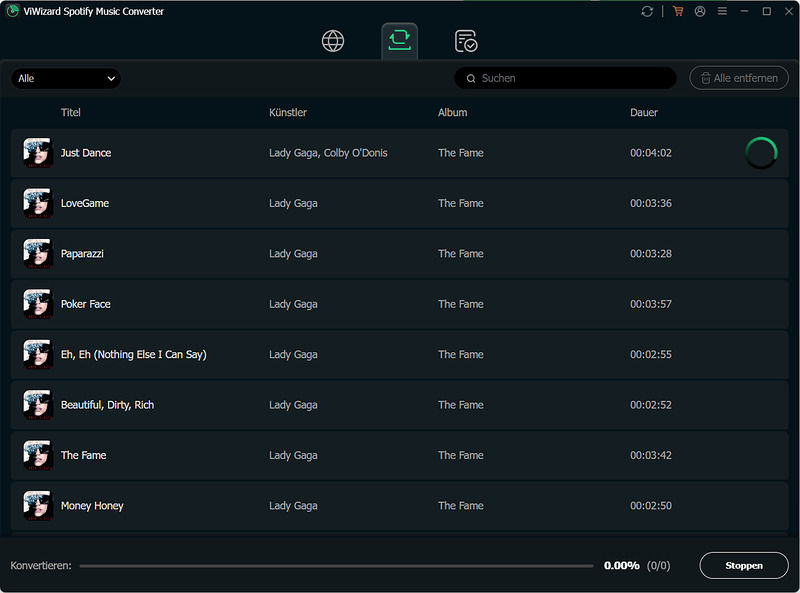Click The Fame track album thumbnail
800x593 pixels.
pos(38,455)
